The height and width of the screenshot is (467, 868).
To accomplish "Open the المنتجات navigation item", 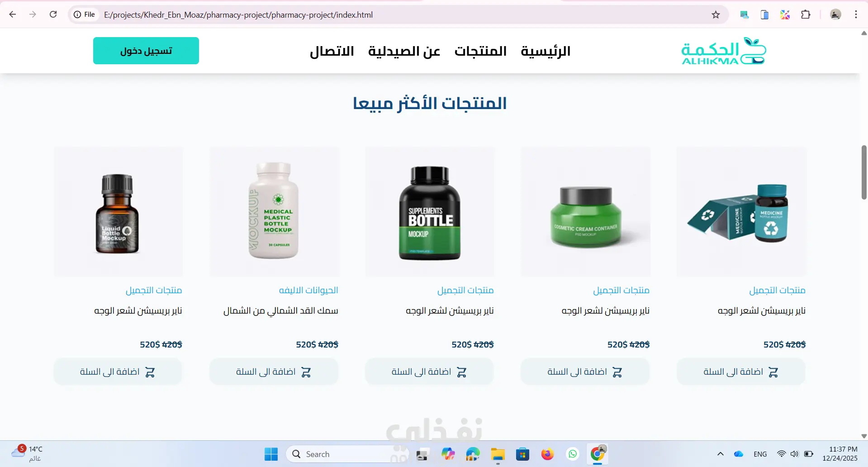I will pyautogui.click(x=480, y=51).
